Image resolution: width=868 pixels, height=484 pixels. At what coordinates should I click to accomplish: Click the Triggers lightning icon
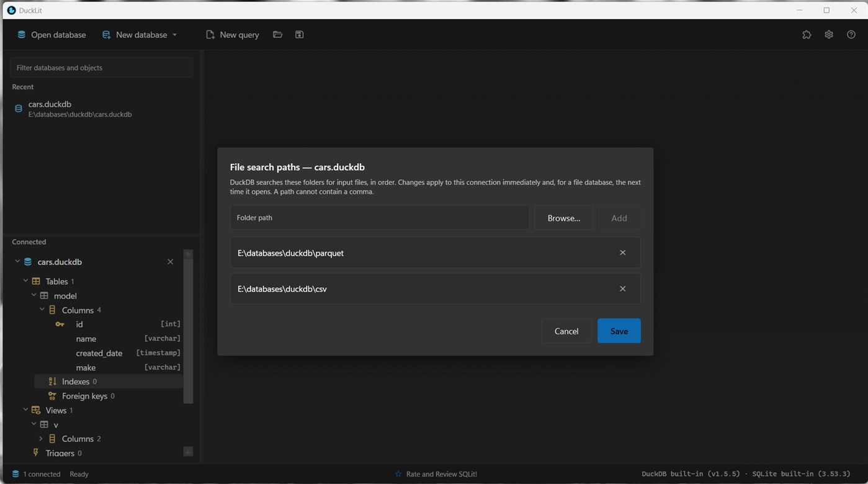tap(36, 453)
